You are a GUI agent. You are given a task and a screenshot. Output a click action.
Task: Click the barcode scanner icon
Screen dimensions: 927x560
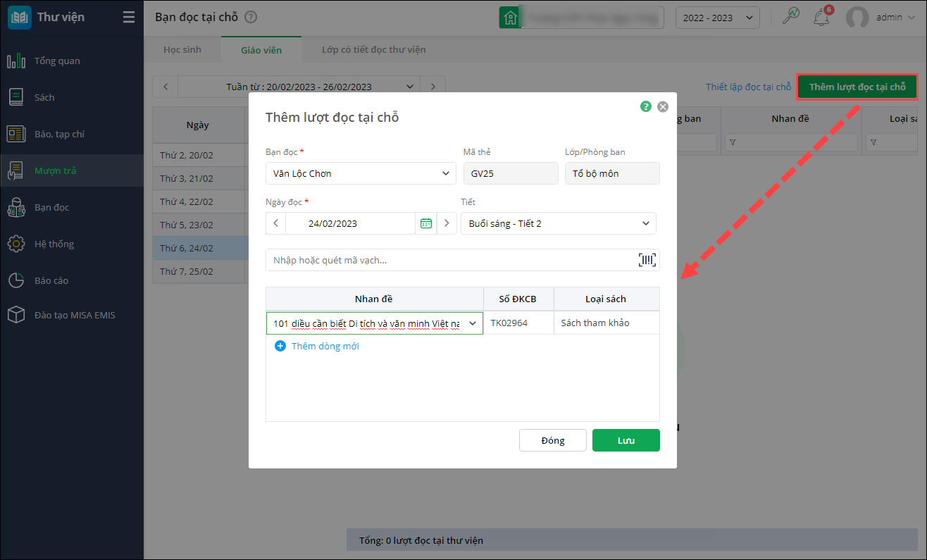(x=647, y=260)
